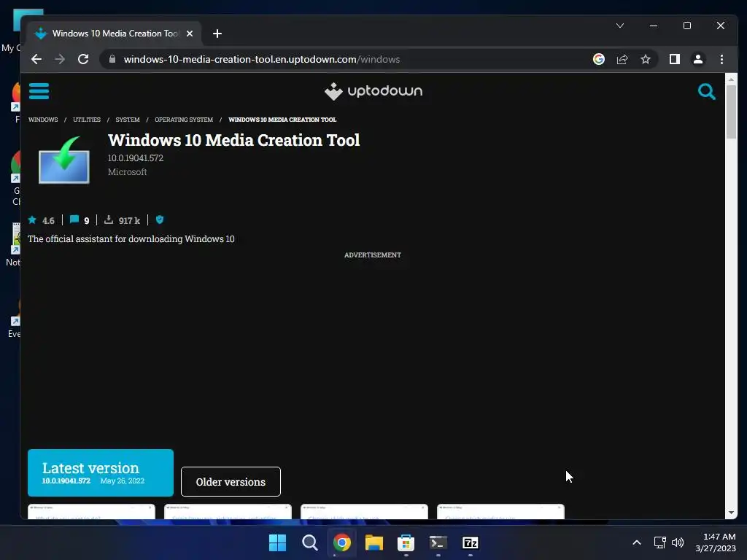The image size is (747, 560).
Task: Open the UTILITIES breadcrumb link
Action: click(87, 120)
